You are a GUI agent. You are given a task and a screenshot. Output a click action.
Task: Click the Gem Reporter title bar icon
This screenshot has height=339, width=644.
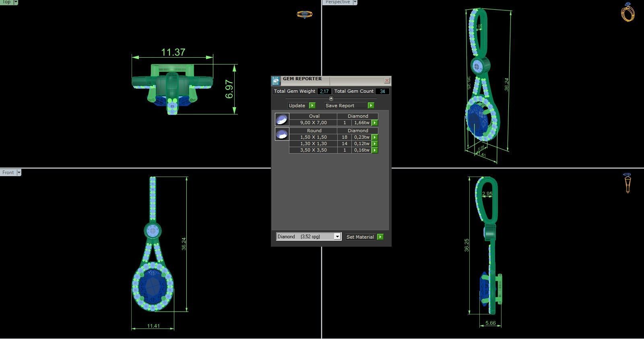(276, 81)
